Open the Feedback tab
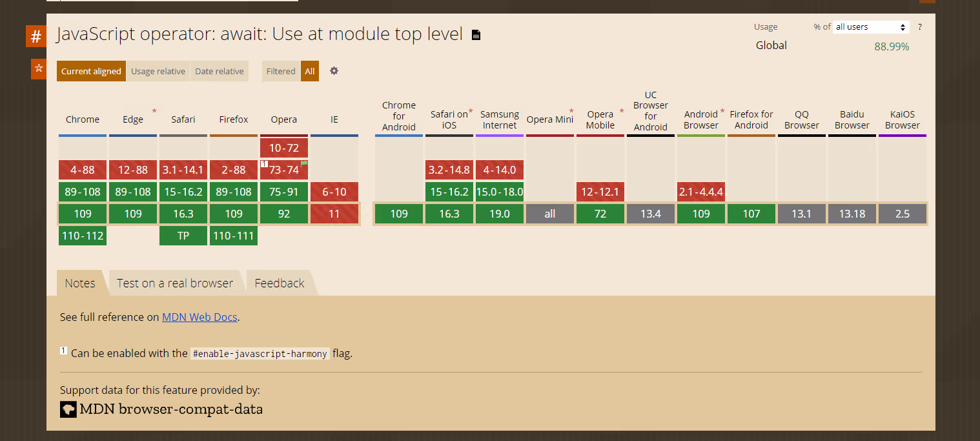The image size is (980, 441). point(280,283)
